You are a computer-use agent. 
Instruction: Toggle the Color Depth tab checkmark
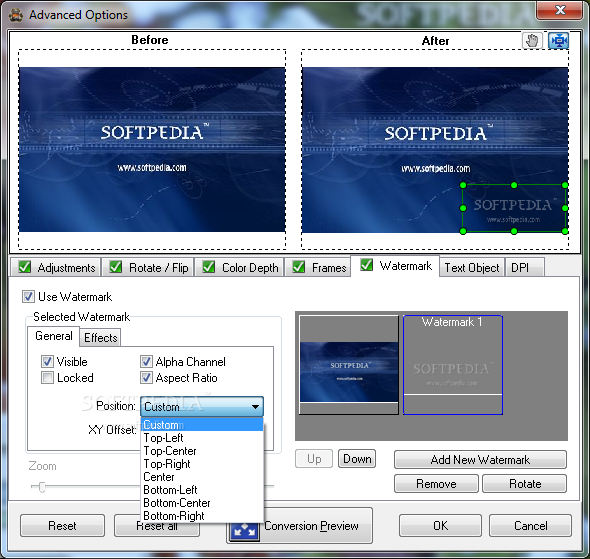208,267
